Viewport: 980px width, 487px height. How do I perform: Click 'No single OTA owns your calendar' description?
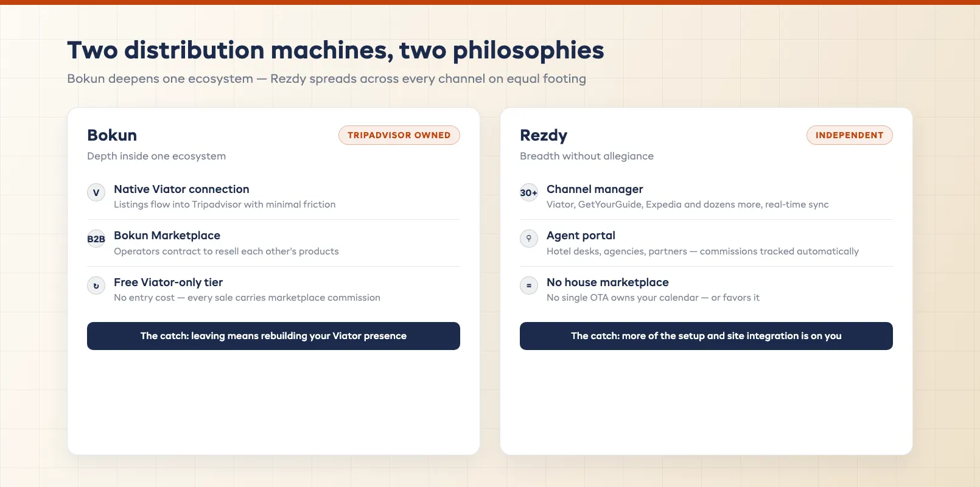click(x=653, y=298)
